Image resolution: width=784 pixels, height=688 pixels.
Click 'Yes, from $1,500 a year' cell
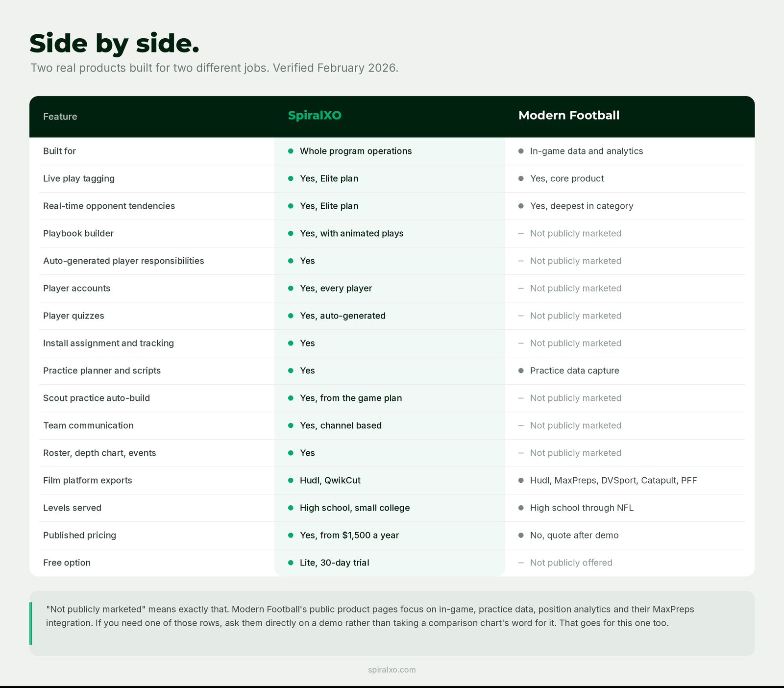point(349,535)
